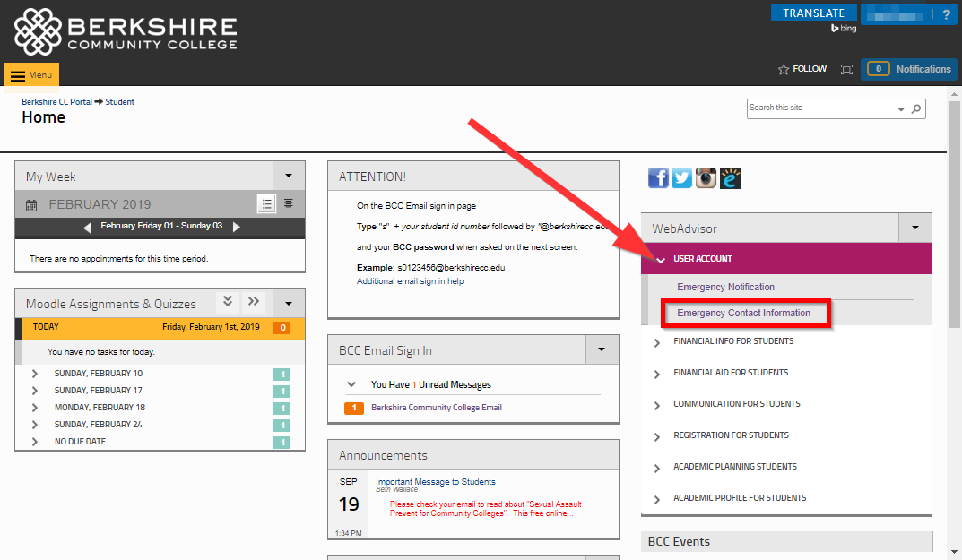Screen dimensions: 962x560
Task: Click the page scrollbar up arrow
Action: 954,94
